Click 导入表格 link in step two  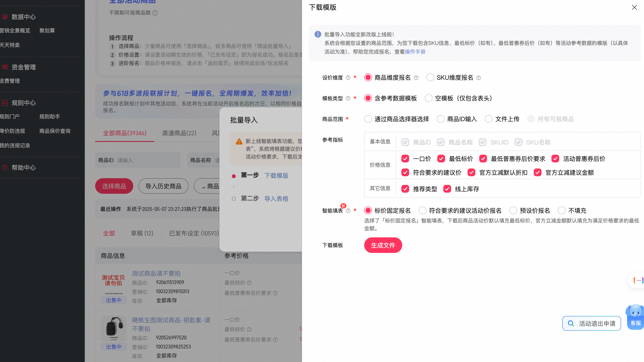[276, 199]
